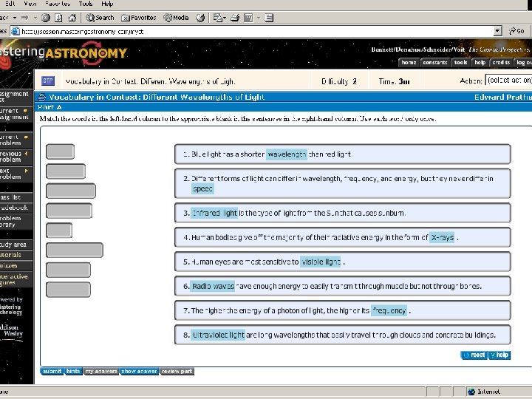The width and height of the screenshot is (532, 399).
Task: Click the Refresh page icon
Action: point(58,18)
